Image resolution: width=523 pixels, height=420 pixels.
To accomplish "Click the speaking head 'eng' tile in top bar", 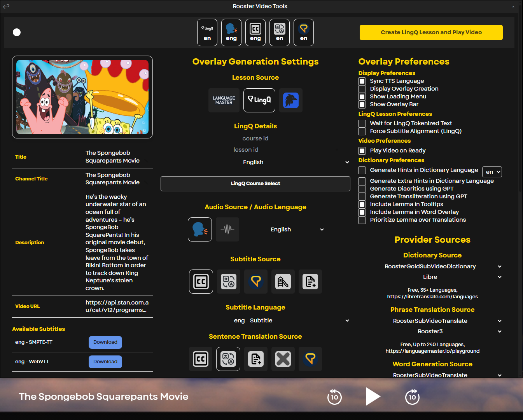I will [231, 33].
